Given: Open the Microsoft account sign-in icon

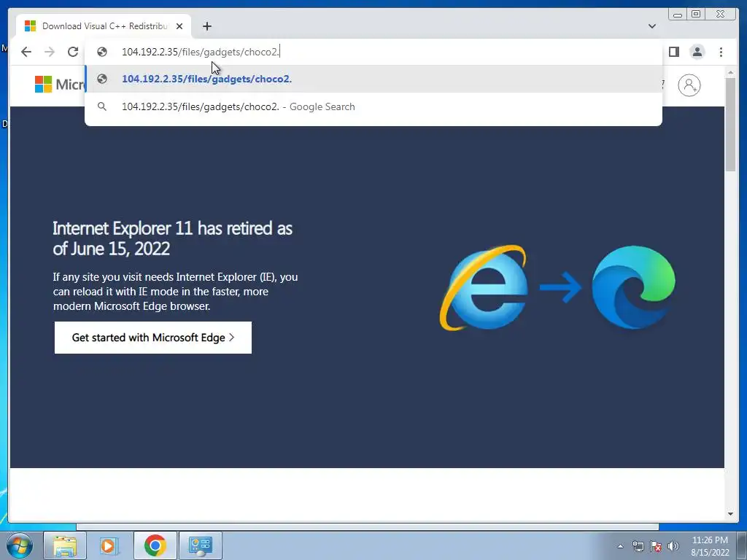Looking at the screenshot, I should pos(689,85).
